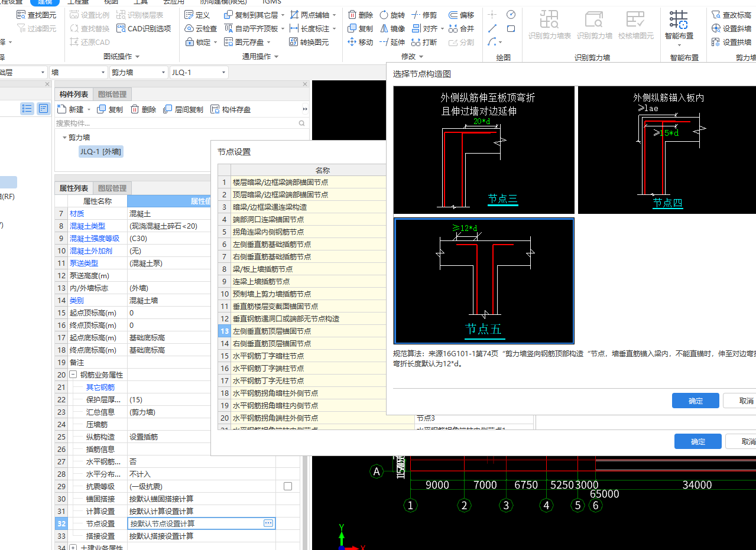This screenshot has height=550, width=756.
Task: Choose 节点四 construction thumbnail
Action: pyautogui.click(x=667, y=150)
